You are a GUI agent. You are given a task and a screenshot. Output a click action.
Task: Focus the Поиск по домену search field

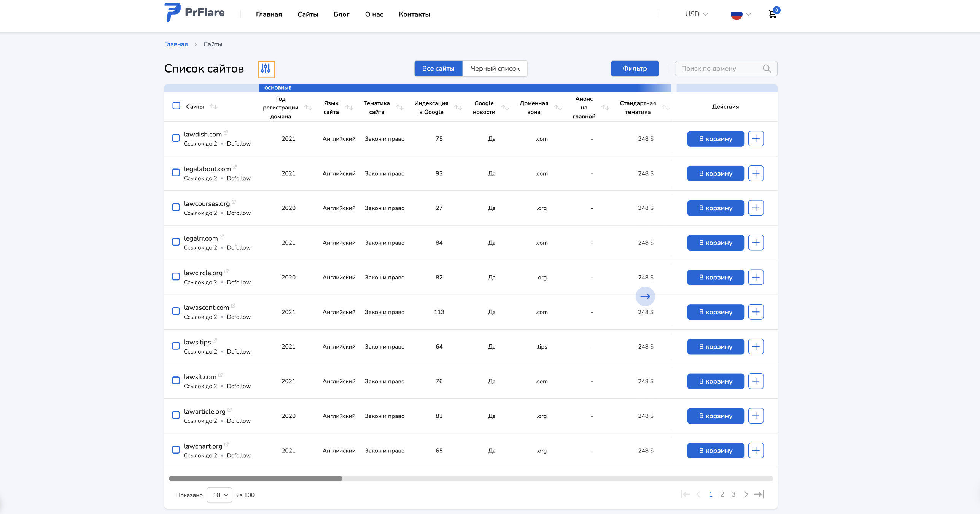pyautogui.click(x=725, y=68)
